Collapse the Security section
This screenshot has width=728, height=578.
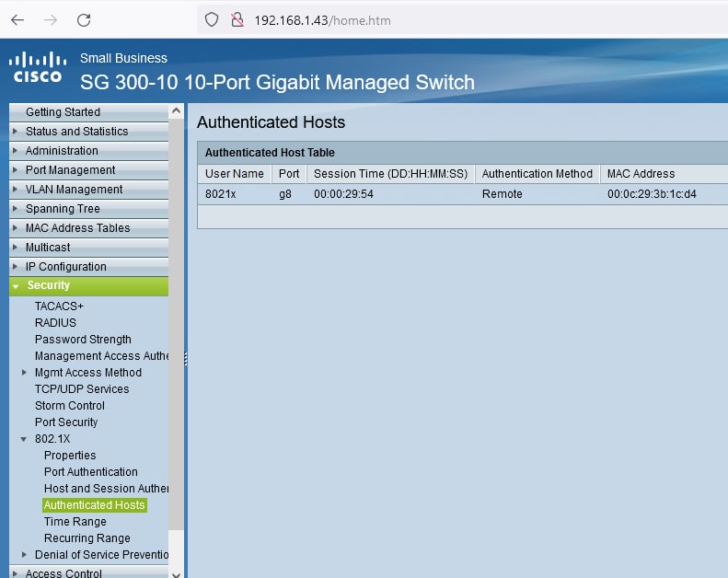tap(16, 286)
